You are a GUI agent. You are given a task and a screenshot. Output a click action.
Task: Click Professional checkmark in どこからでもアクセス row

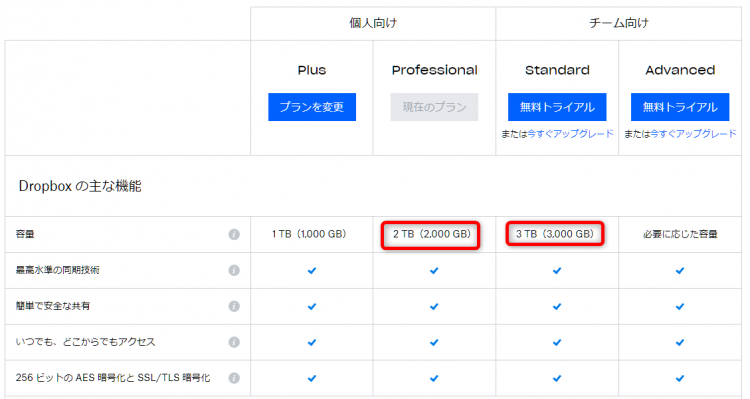pyautogui.click(x=434, y=343)
